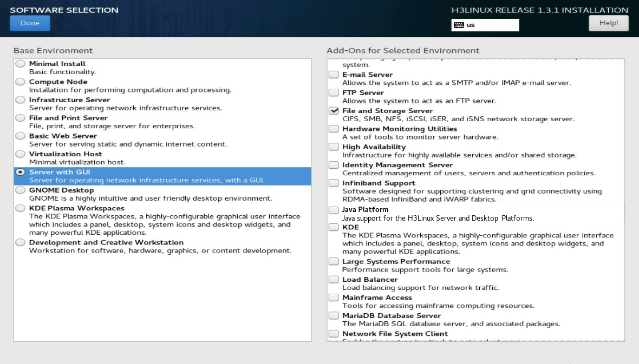Click 'Centralized management of users, servers' description
Image resolution: width=639 pixels, height=364 pixels.
coord(468,173)
